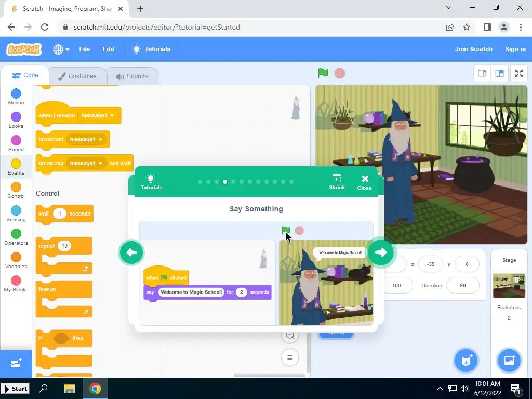
Task: Select the My Blocks category
Action: [16, 284]
